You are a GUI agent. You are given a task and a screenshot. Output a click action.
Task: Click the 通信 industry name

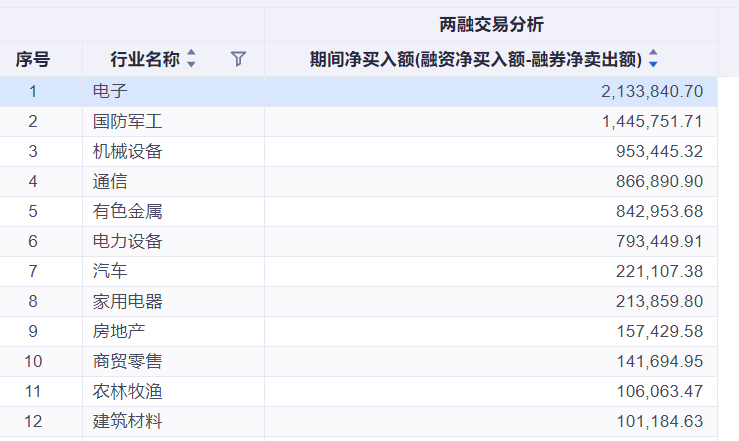tap(110, 181)
